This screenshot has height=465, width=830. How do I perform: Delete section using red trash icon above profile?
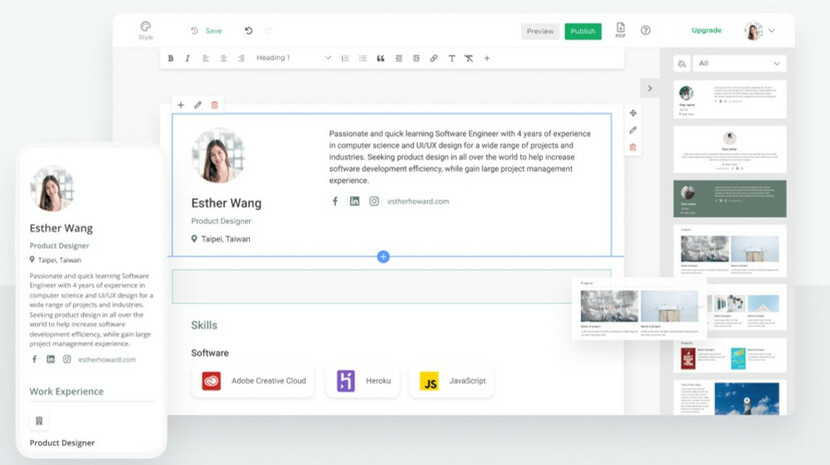click(x=215, y=105)
